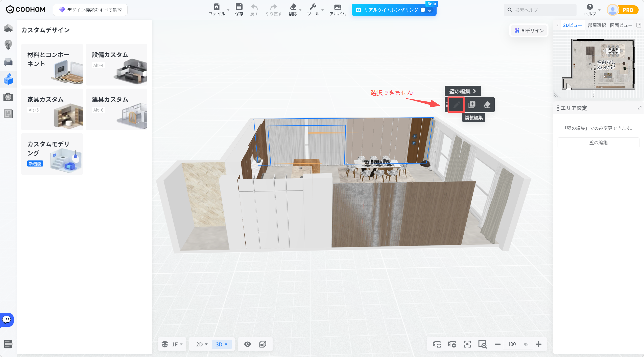Open the 建具カスタム card
The height and width of the screenshot is (357, 644).
point(116,109)
